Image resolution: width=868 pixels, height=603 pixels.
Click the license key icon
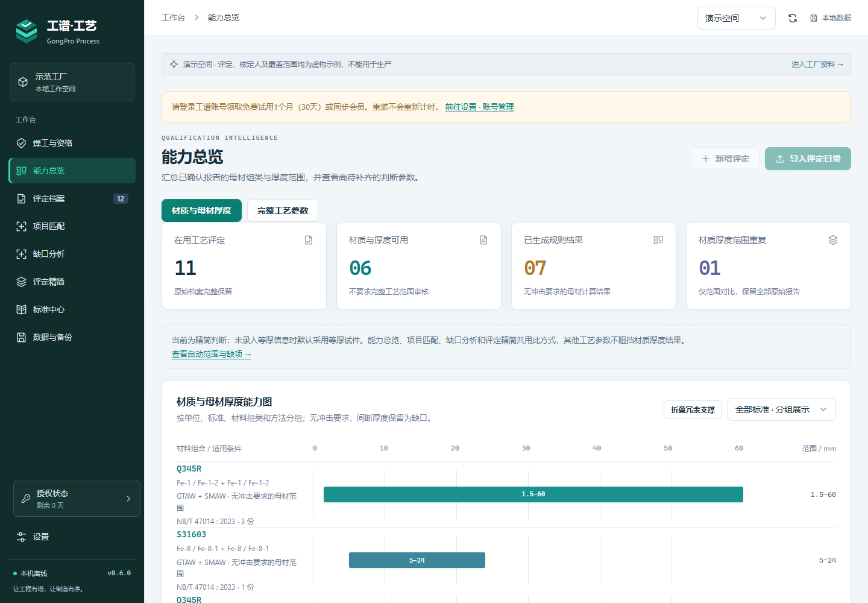click(26, 499)
